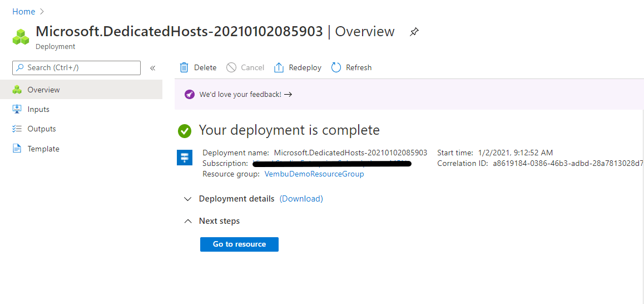Click the Inputs monitor icon in sidebar
Screen dimensions: 644x304
coord(17,109)
